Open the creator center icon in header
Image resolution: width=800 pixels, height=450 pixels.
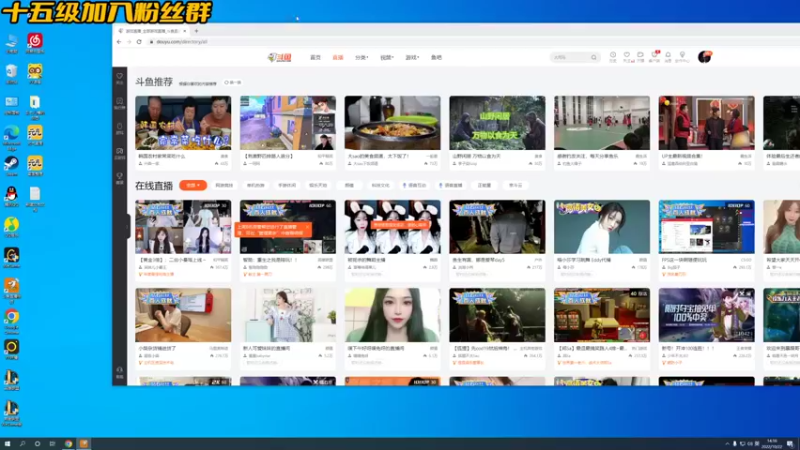tap(682, 57)
